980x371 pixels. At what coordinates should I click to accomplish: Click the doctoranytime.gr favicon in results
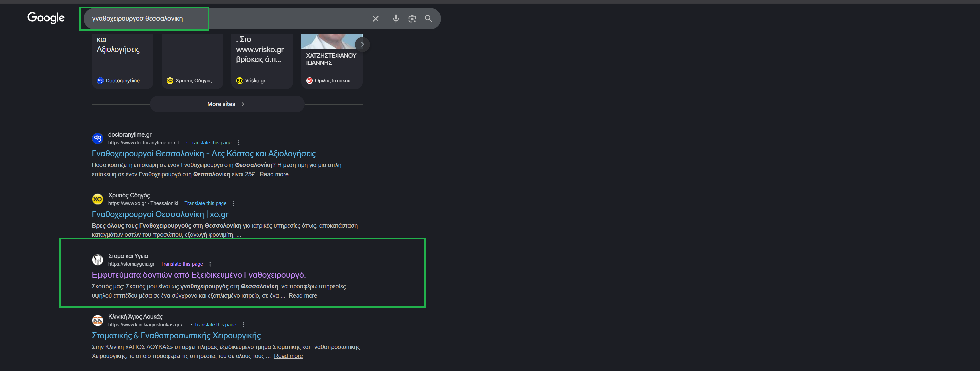98,138
